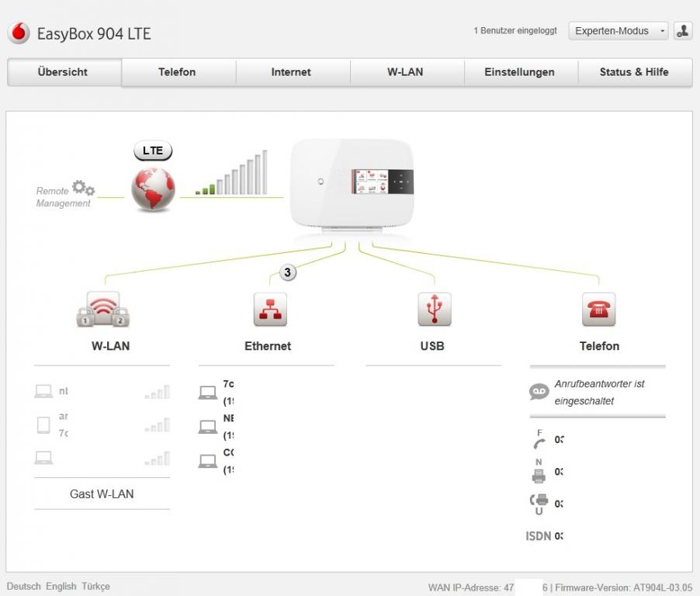Viewport: 700px width, 596px height.
Task: Go to the Internet tab
Action: (291, 72)
